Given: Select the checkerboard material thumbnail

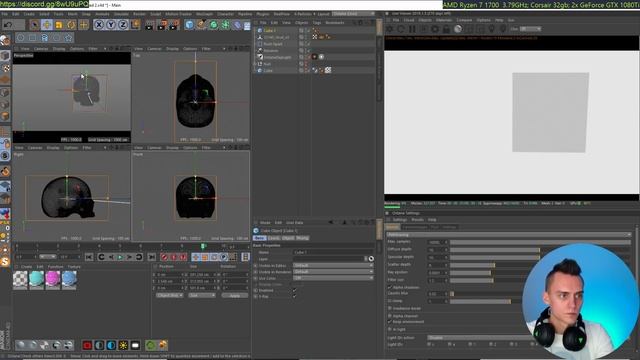Looking at the screenshot, I should [x=20, y=280].
